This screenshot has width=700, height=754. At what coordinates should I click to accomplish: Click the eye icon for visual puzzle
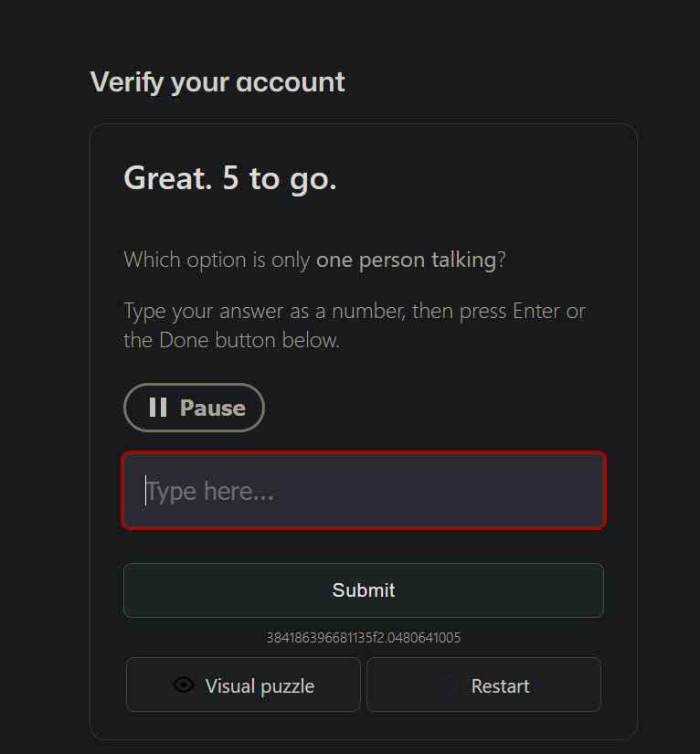pyautogui.click(x=184, y=685)
